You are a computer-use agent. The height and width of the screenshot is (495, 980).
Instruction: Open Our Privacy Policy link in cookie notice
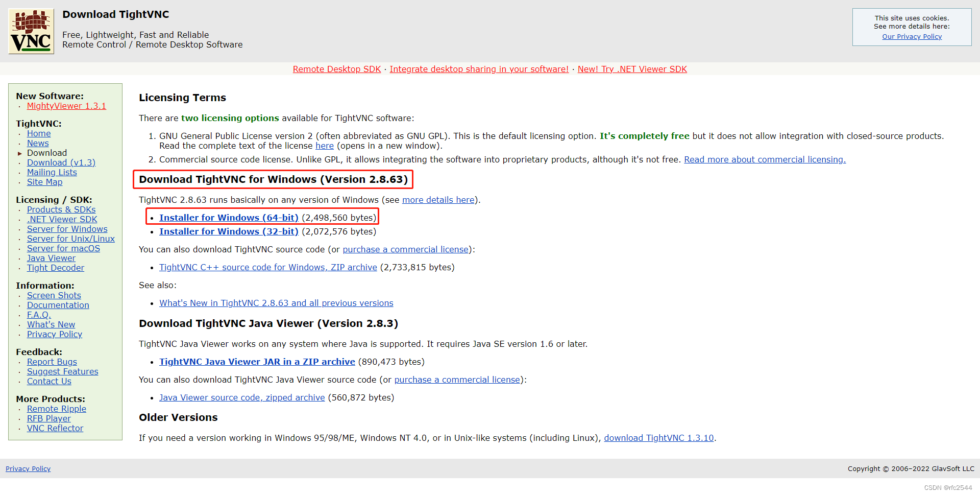912,37
